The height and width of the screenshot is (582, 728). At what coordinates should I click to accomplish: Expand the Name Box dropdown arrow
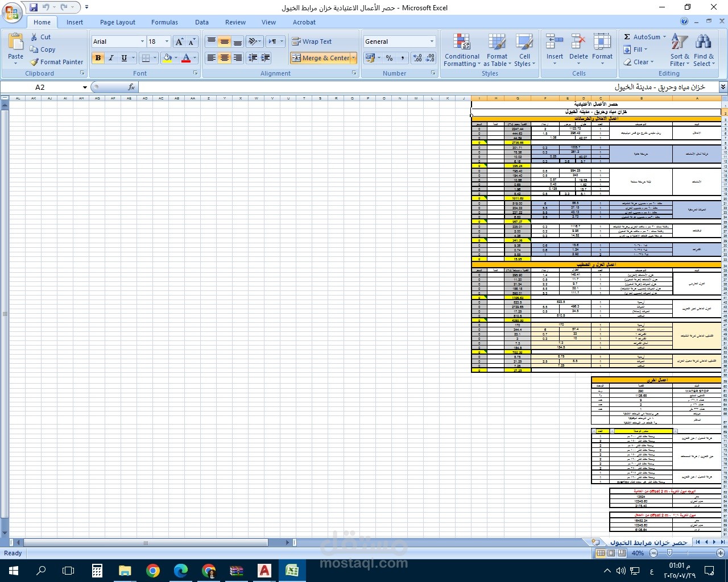[x=85, y=87]
